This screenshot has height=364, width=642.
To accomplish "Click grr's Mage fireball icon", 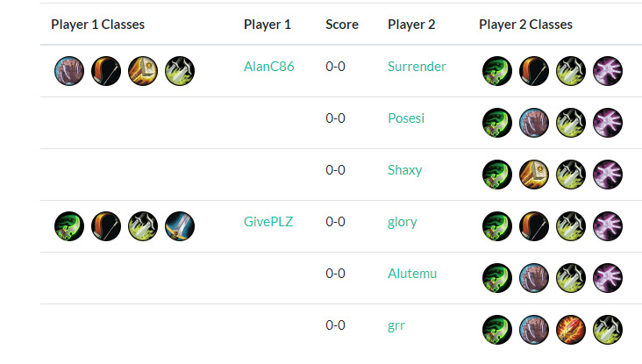I will tap(571, 330).
